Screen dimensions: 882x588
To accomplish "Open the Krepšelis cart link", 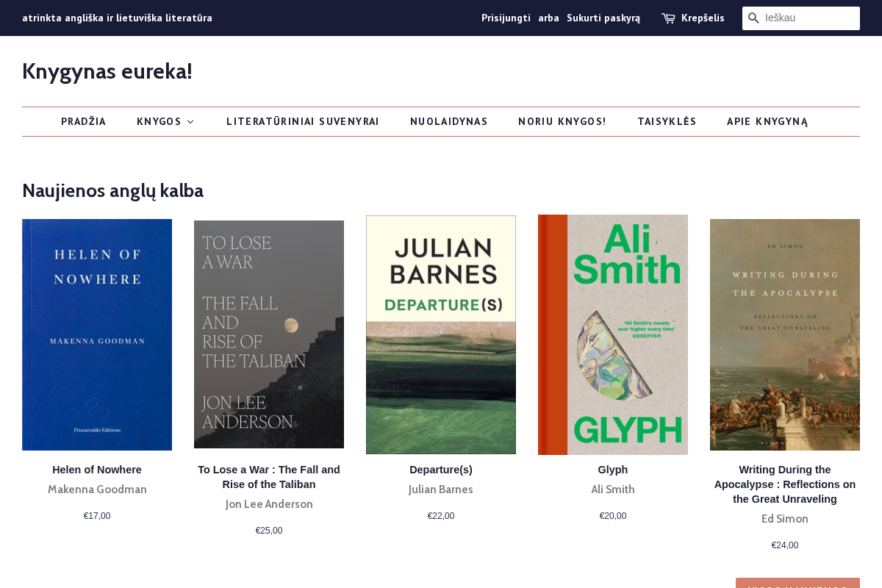I will pos(702,18).
